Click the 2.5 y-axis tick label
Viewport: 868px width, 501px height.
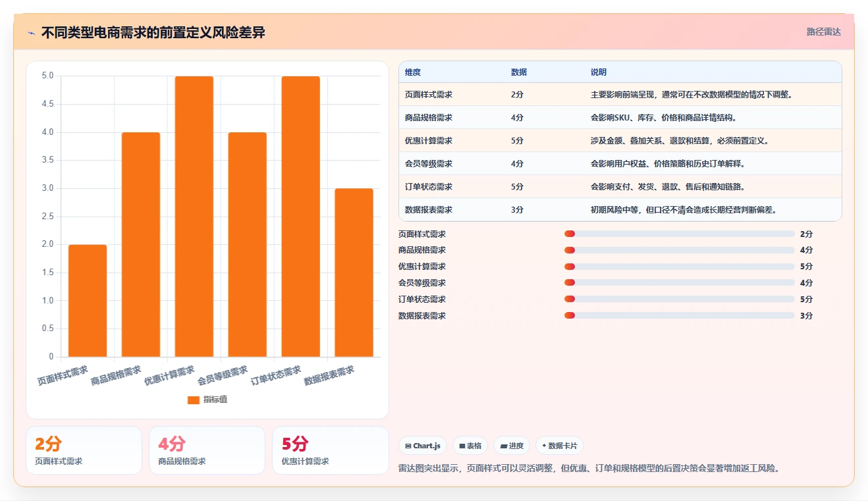(x=47, y=217)
